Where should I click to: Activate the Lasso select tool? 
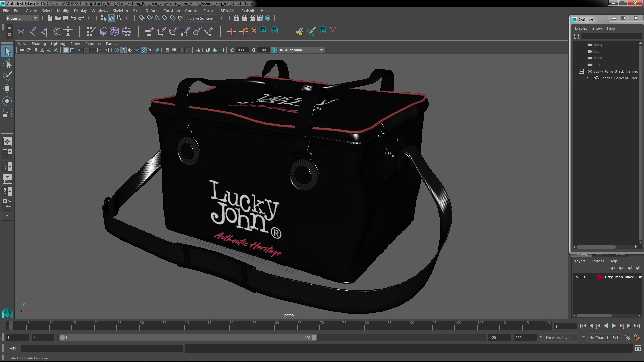click(7, 64)
